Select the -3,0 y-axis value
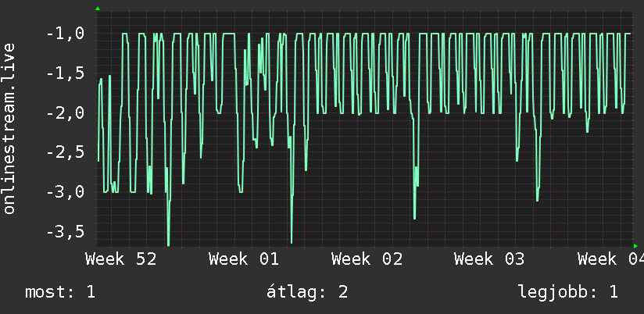Screen dimensions: 644x314 (66, 192)
